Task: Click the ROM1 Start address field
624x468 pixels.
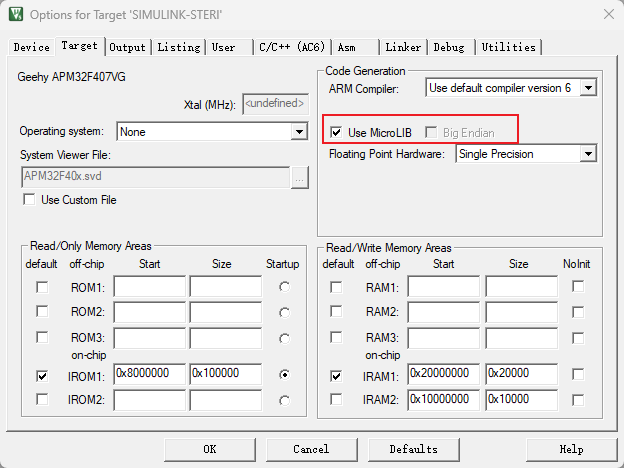Action: point(150,286)
